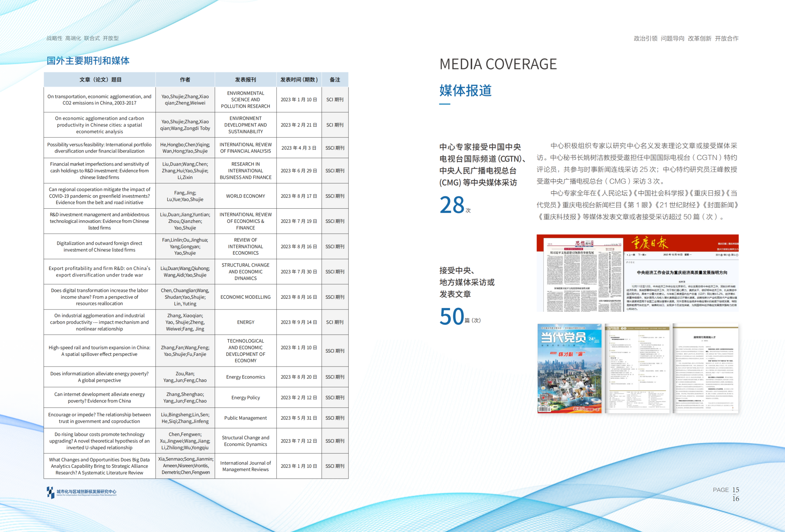Click the large number 50 statistic
The height and width of the screenshot is (532, 785).
tap(452, 317)
